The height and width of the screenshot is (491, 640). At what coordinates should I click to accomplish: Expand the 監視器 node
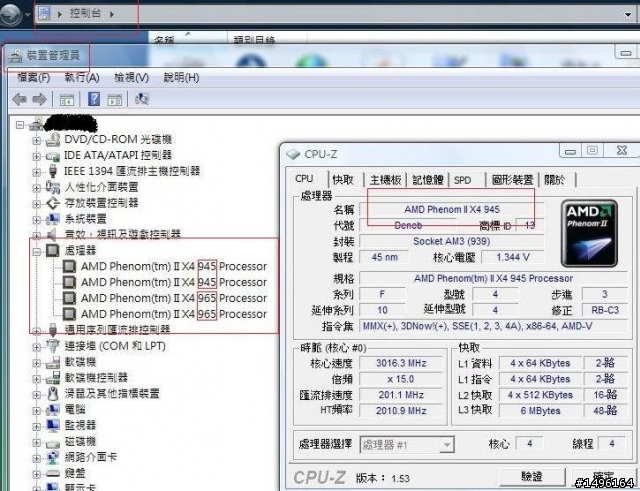[36, 427]
